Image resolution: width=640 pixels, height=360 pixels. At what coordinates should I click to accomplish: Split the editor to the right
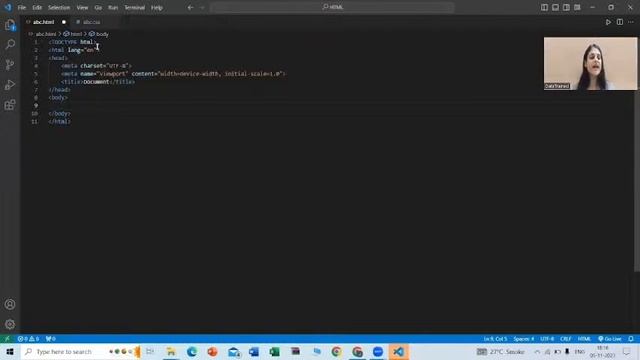(x=620, y=22)
